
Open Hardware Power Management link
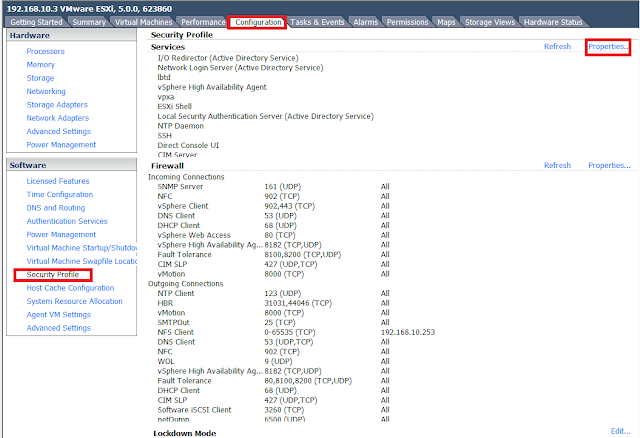[x=61, y=145]
